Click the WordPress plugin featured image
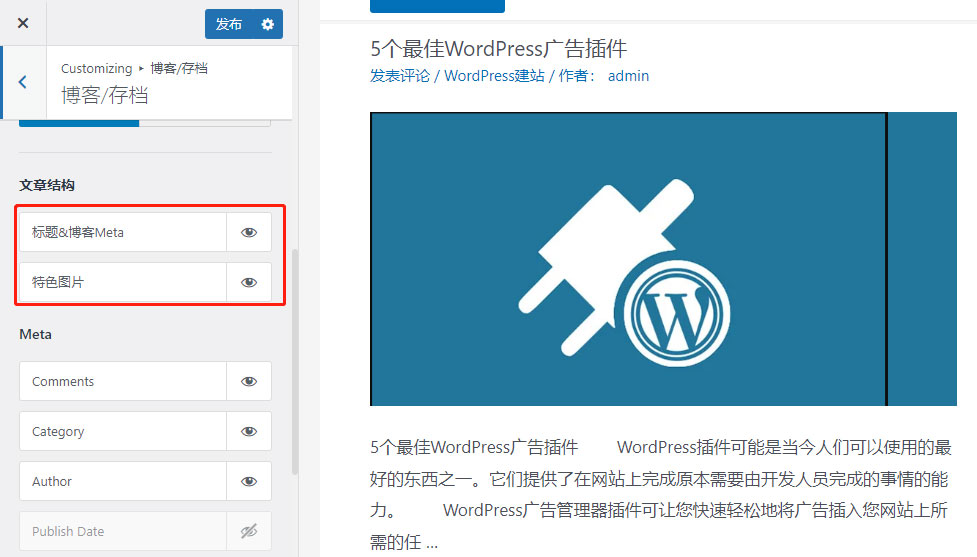The width and height of the screenshot is (977, 557). coord(663,259)
